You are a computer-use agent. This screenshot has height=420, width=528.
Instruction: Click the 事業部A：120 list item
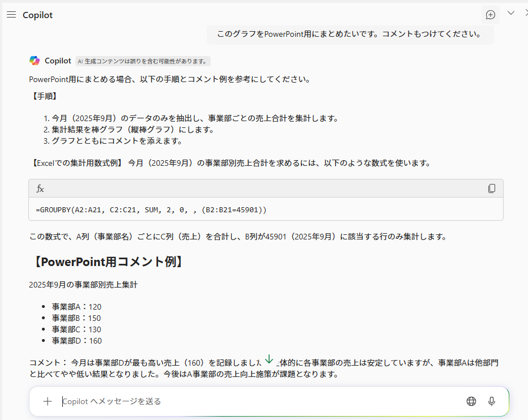(x=76, y=307)
